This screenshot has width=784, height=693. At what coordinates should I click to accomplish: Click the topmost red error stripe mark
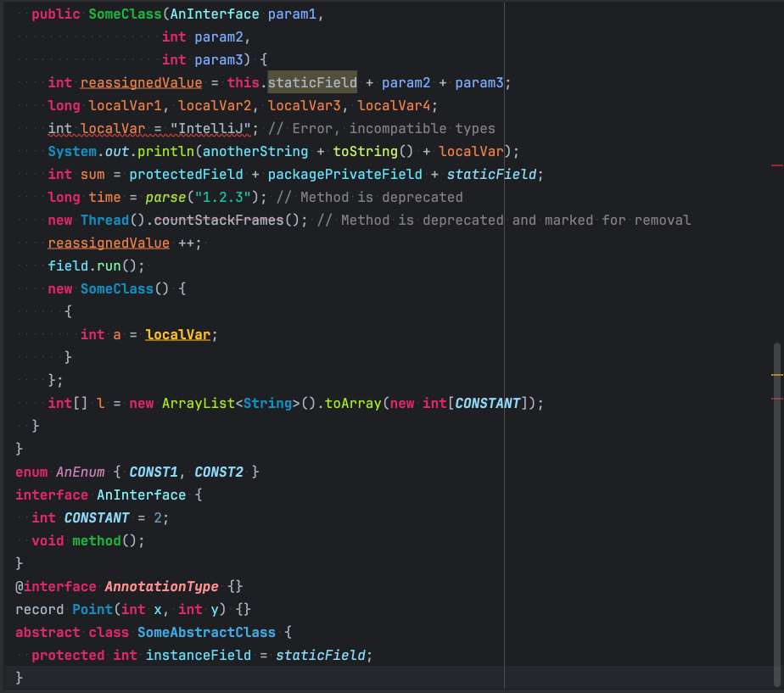pyautogui.click(x=776, y=165)
